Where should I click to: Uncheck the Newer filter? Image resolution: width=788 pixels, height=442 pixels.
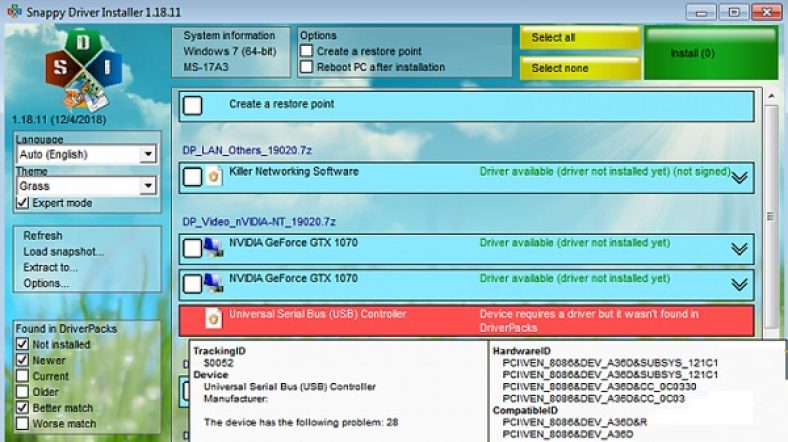22,360
